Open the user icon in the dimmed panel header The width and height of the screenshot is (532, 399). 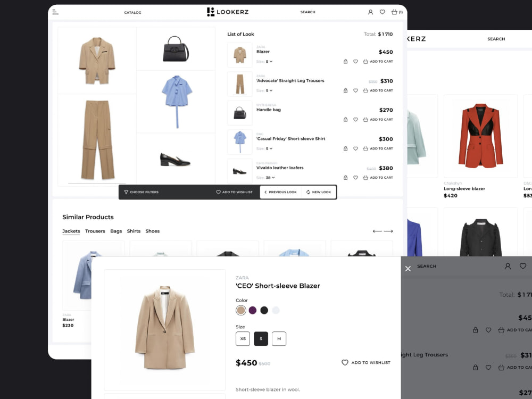point(508,267)
